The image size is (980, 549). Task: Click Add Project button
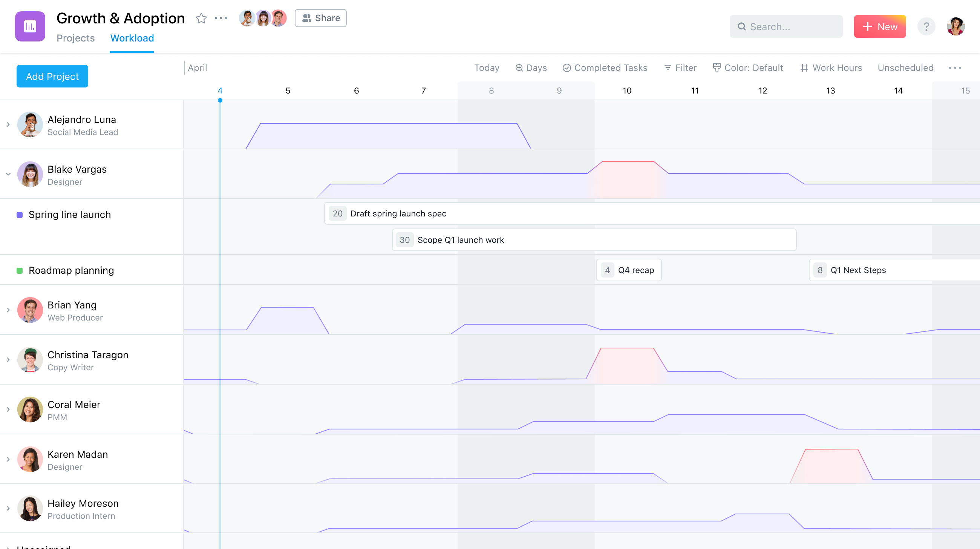click(52, 76)
